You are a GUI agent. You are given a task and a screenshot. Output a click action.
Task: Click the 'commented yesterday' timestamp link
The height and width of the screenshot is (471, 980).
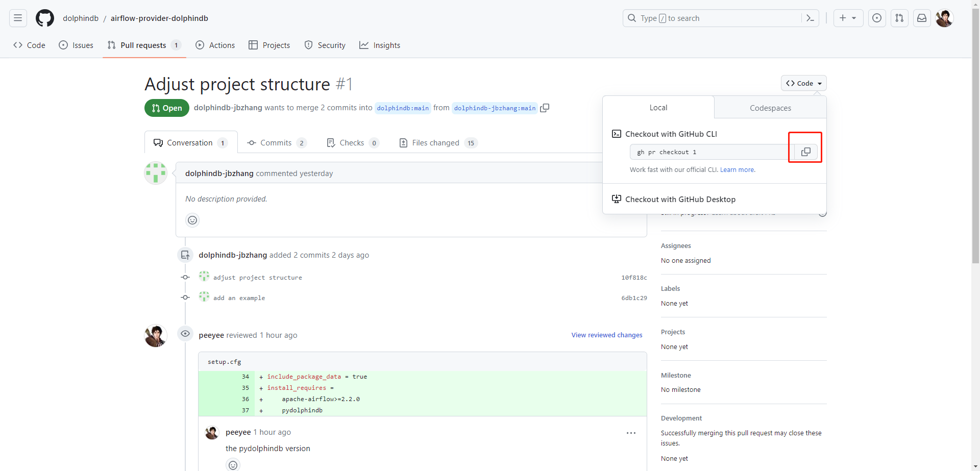pyautogui.click(x=295, y=173)
